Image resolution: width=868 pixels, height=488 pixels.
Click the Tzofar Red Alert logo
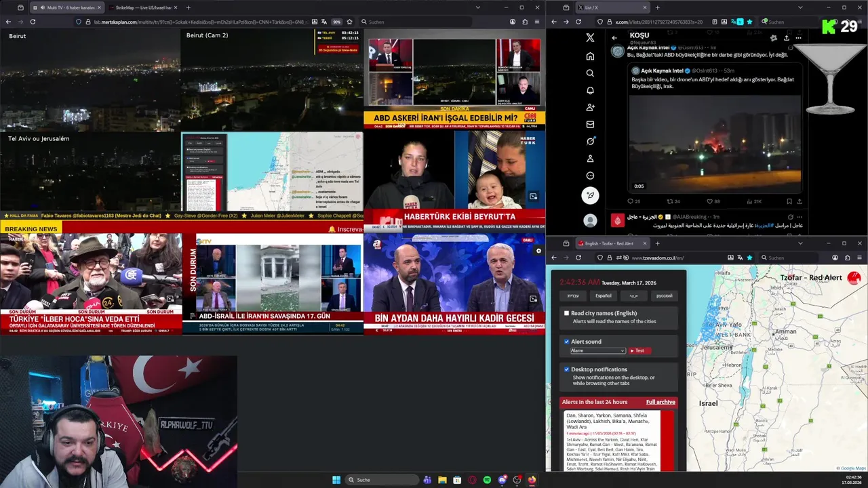tap(854, 278)
